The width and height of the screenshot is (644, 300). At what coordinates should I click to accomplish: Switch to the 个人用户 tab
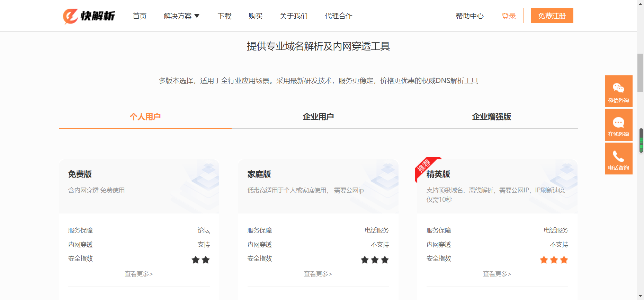tap(145, 117)
